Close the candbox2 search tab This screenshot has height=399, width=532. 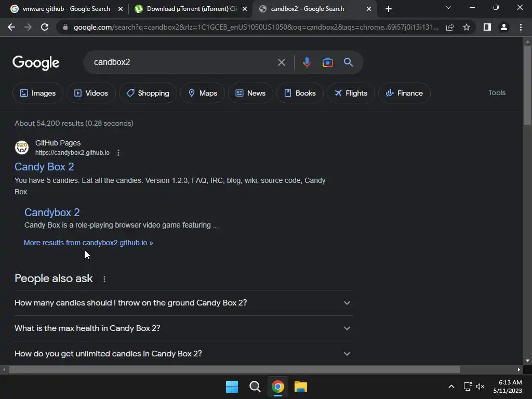click(369, 9)
